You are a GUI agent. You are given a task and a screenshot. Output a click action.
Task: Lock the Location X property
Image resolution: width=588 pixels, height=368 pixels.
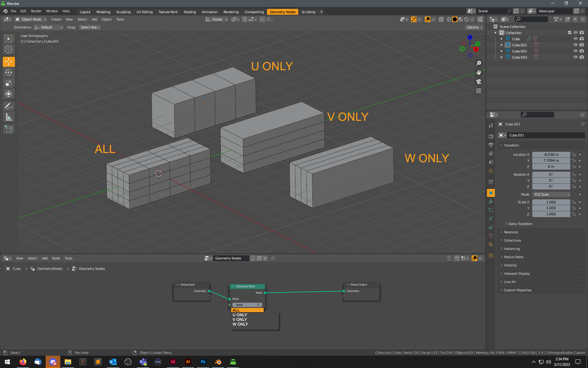pyautogui.click(x=574, y=155)
